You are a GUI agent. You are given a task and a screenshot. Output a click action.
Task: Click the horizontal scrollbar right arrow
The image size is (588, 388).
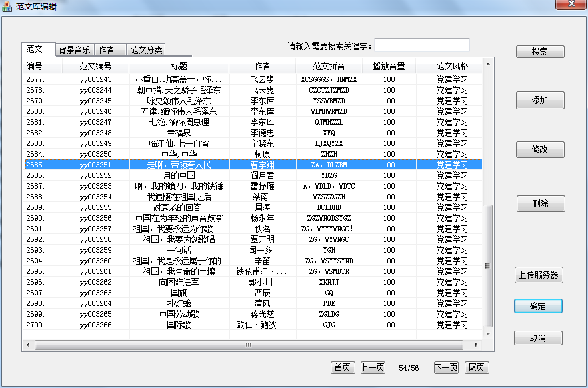(x=476, y=345)
